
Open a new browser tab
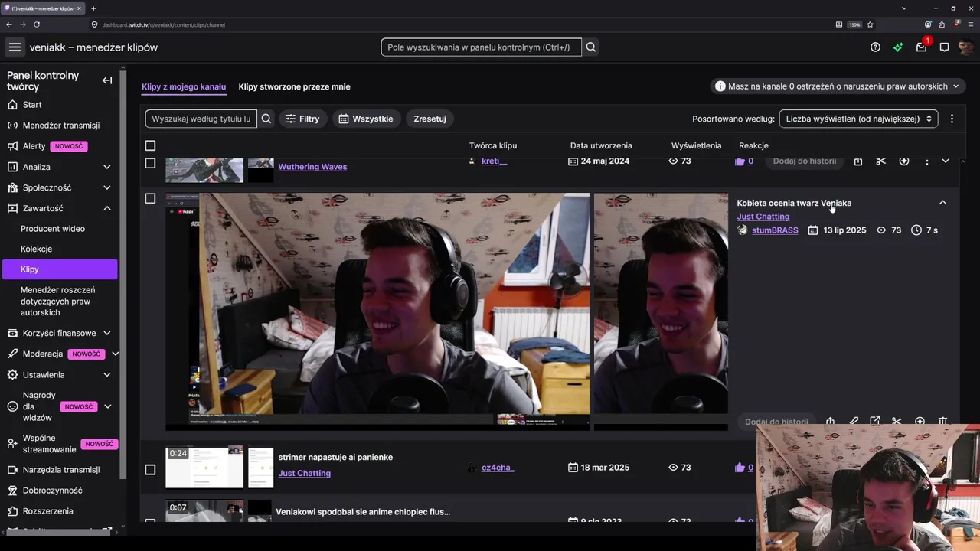[93, 8]
